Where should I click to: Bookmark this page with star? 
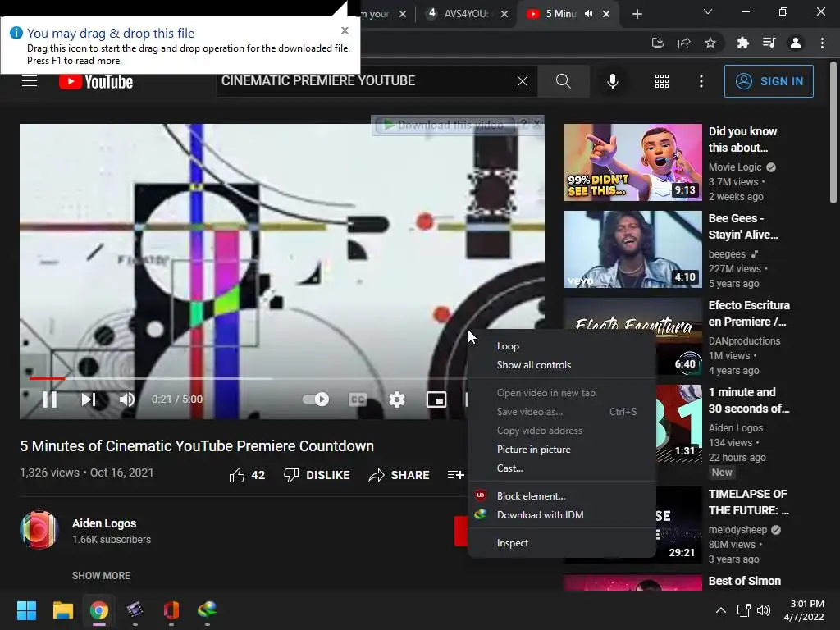point(710,43)
